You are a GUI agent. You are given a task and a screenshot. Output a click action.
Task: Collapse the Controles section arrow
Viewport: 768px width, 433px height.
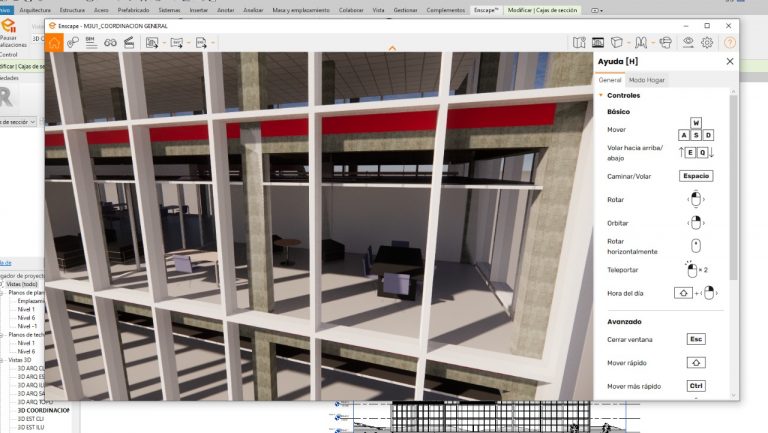(601, 95)
